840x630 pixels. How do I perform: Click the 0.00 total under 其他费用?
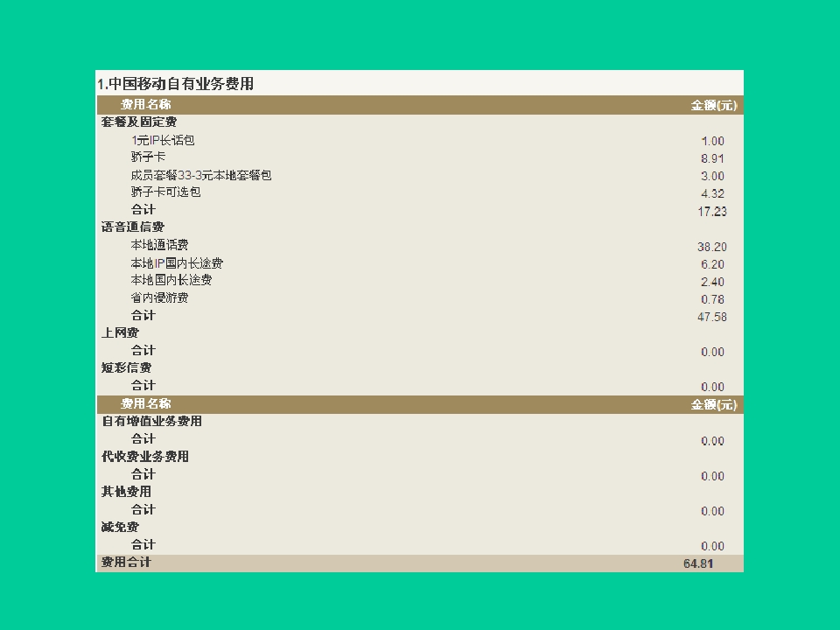click(x=712, y=511)
